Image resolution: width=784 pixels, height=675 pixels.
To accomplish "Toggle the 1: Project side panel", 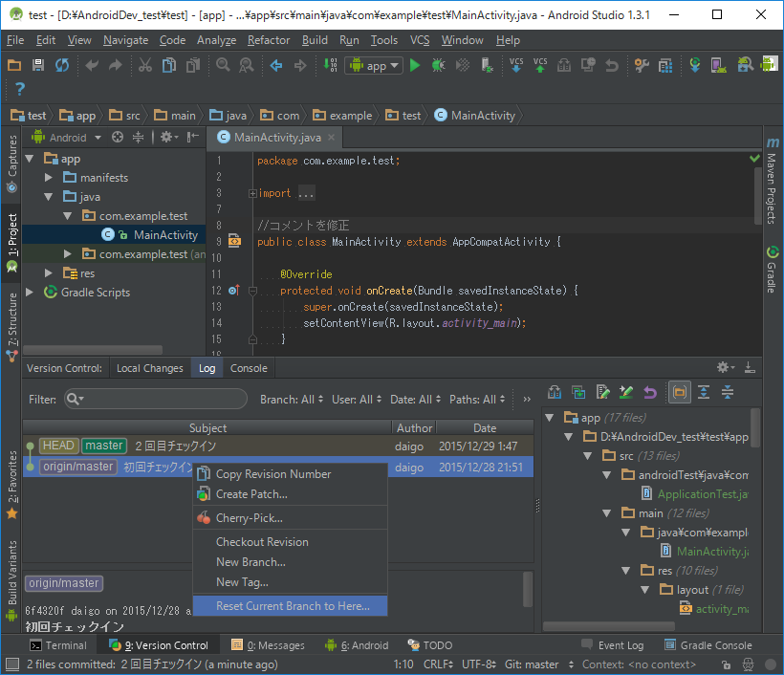I will [11, 243].
